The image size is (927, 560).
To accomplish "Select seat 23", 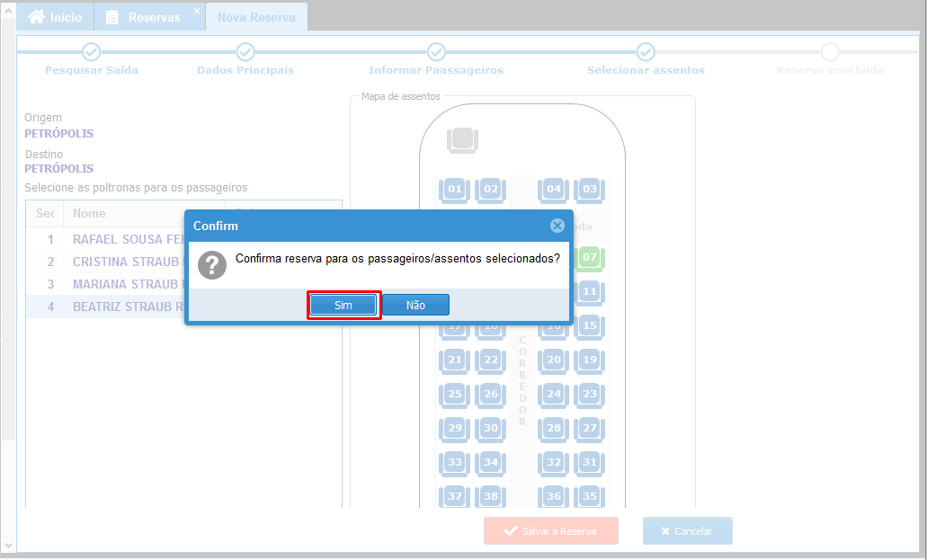I will coord(590,395).
